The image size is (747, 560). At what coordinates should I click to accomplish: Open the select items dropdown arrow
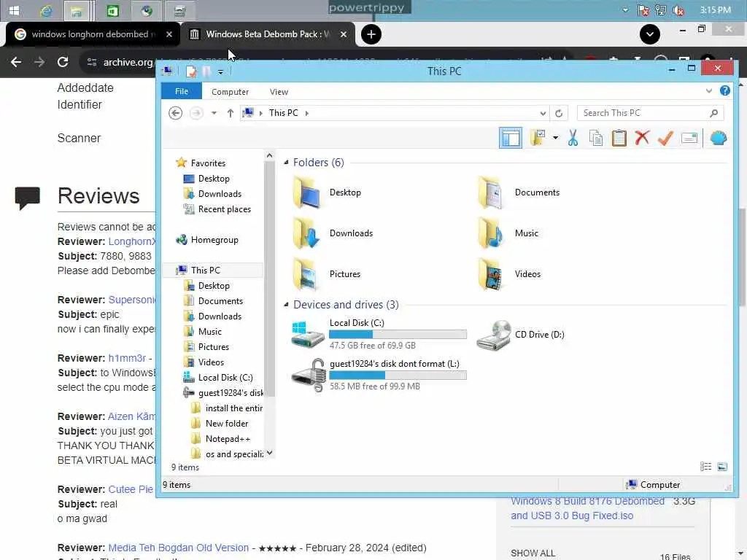click(x=555, y=138)
